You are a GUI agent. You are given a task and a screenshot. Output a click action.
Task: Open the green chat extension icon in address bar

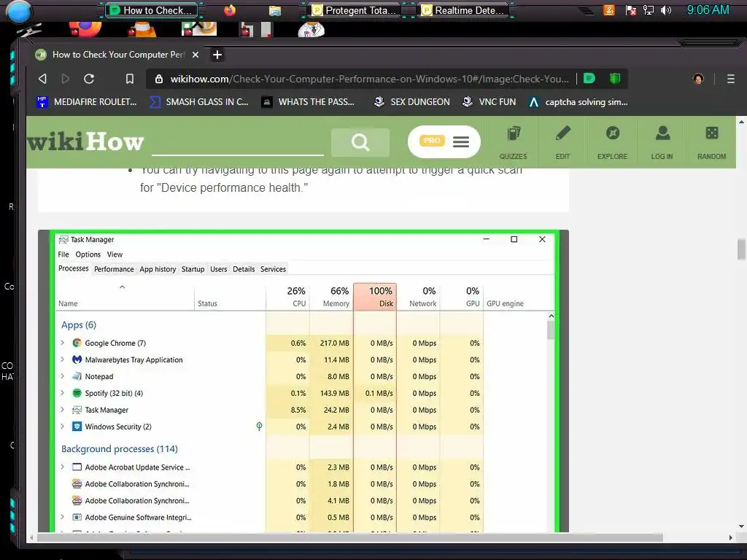tap(589, 78)
